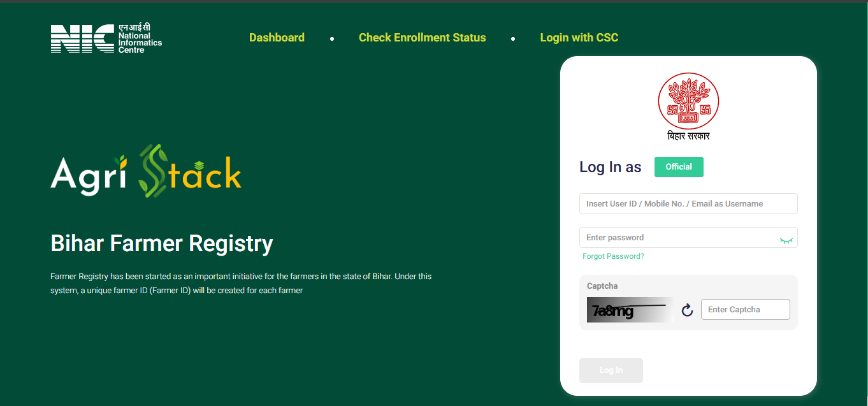Click the बिहार सरकार text under emblem
The width and height of the screenshot is (868, 406).
[688, 136]
